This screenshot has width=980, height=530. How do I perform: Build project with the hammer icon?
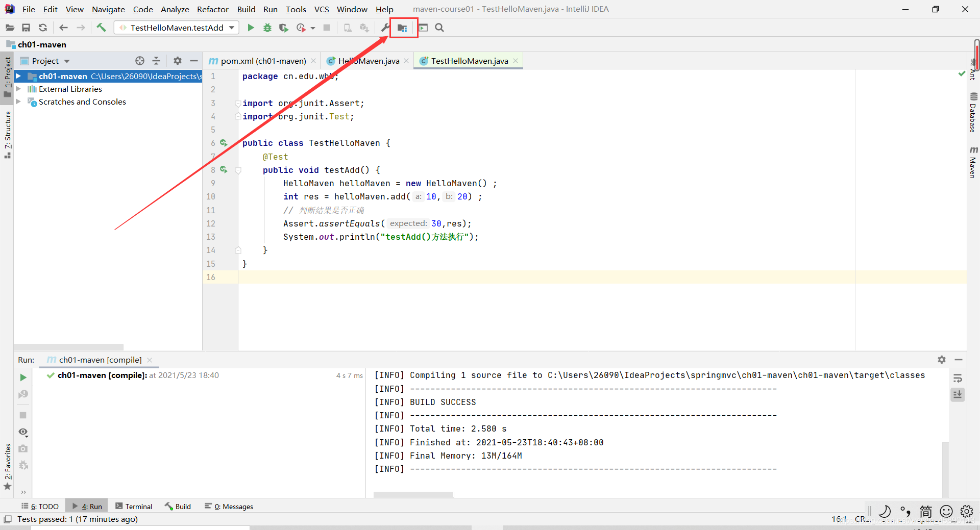point(101,28)
